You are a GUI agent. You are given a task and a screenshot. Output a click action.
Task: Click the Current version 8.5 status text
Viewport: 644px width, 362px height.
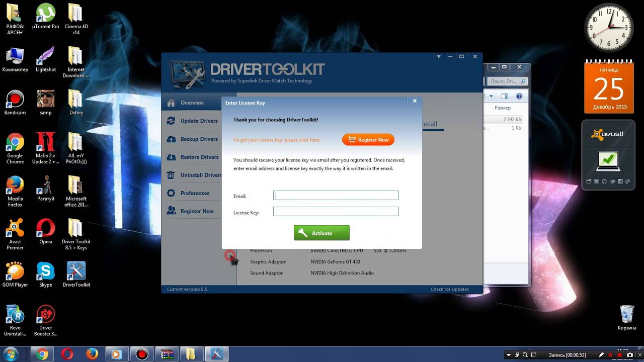pos(187,289)
